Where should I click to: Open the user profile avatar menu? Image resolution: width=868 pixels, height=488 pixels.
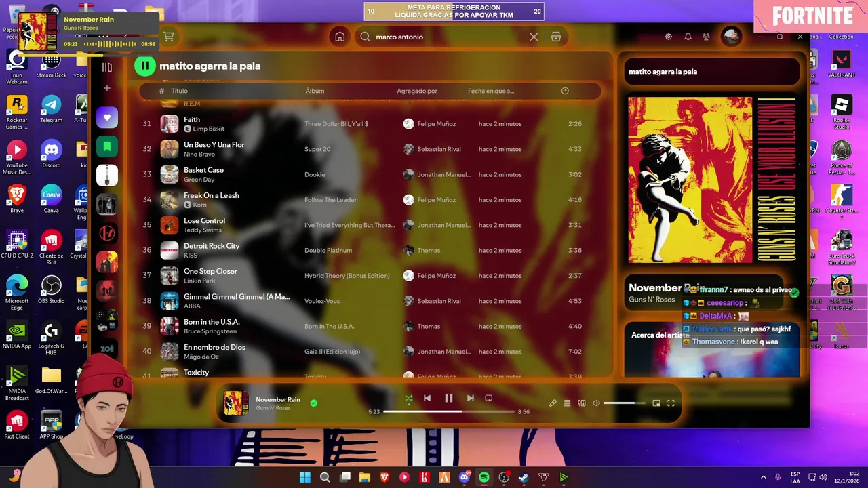click(731, 37)
